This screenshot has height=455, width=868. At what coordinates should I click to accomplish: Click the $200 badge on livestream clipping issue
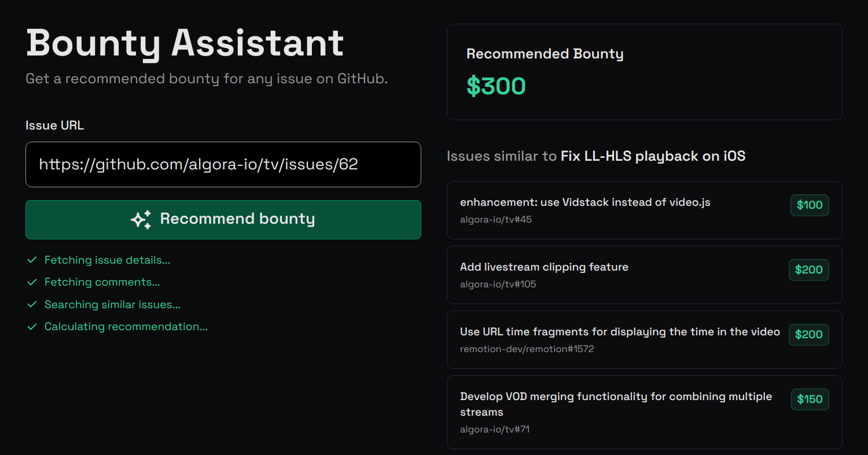808,270
